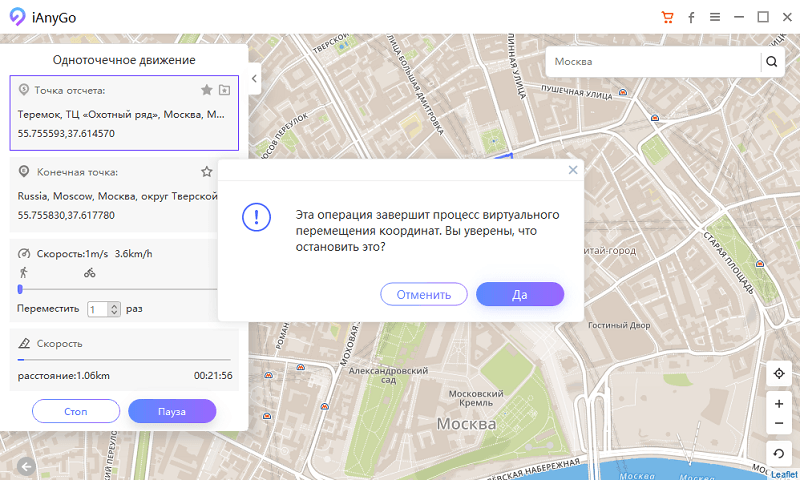
Task: Star the end point Конечная точка
Action: pos(206,172)
